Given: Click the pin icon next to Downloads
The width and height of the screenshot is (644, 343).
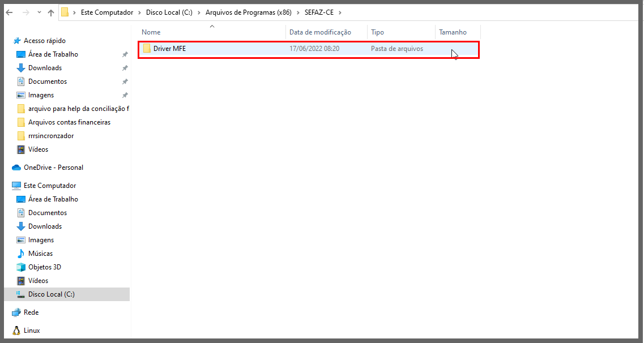Looking at the screenshot, I should point(125,68).
